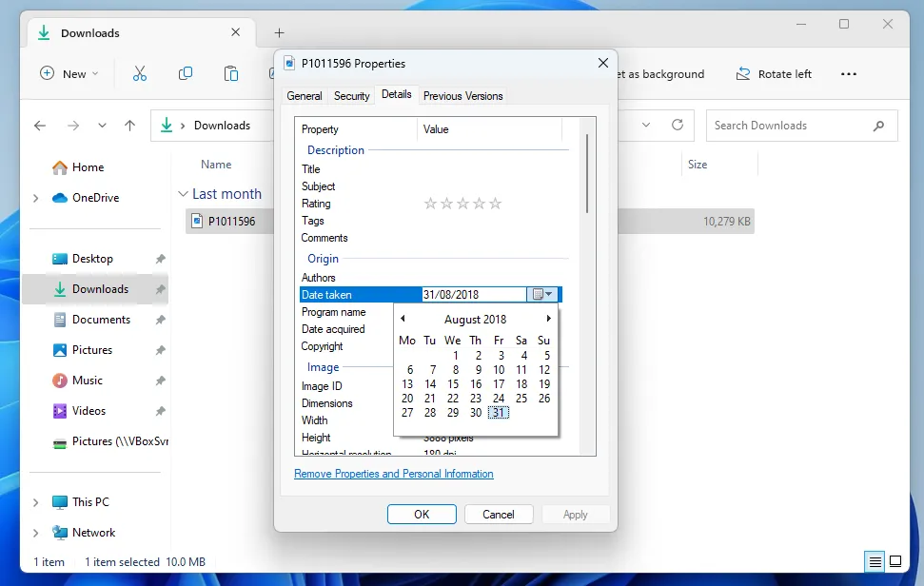Click the Back navigation arrow
Viewport: 924px width, 586px height.
coord(39,125)
